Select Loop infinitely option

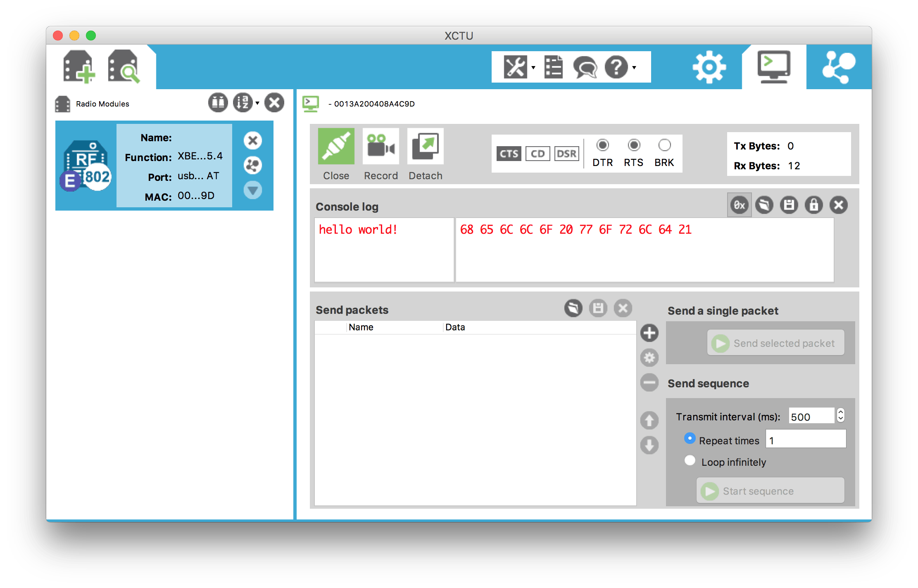(x=690, y=460)
